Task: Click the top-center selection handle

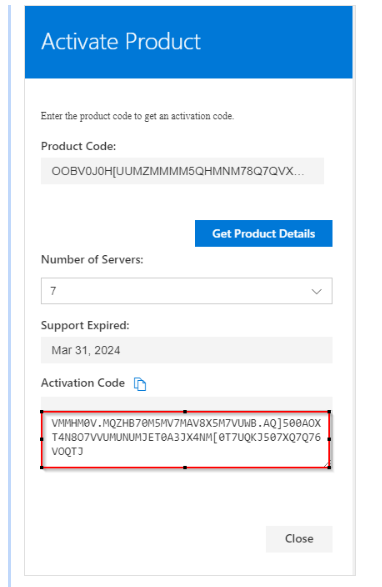Action: point(185,412)
